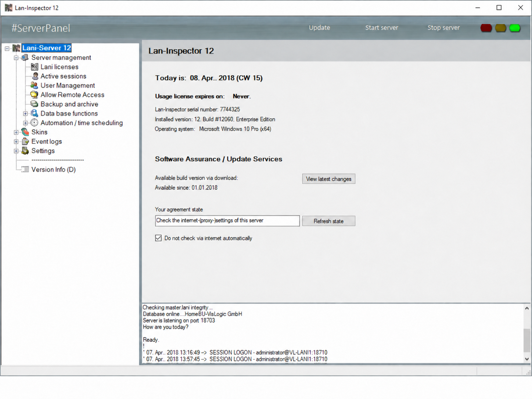Click the Automation clock icon
The image size is (532, 399).
click(x=34, y=123)
